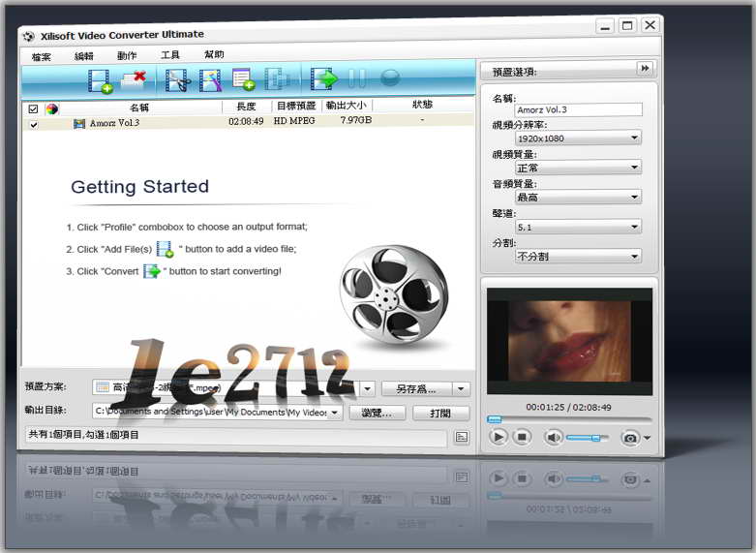Sort by 長度 column header
Image resolution: width=756 pixels, height=553 pixels.
click(x=247, y=107)
